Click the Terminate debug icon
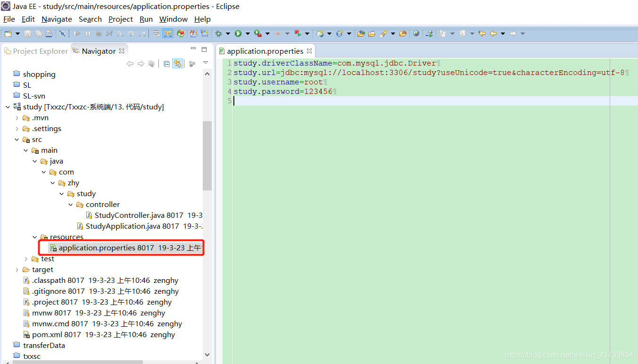Screen dimensions: 638x364 point(99,33)
